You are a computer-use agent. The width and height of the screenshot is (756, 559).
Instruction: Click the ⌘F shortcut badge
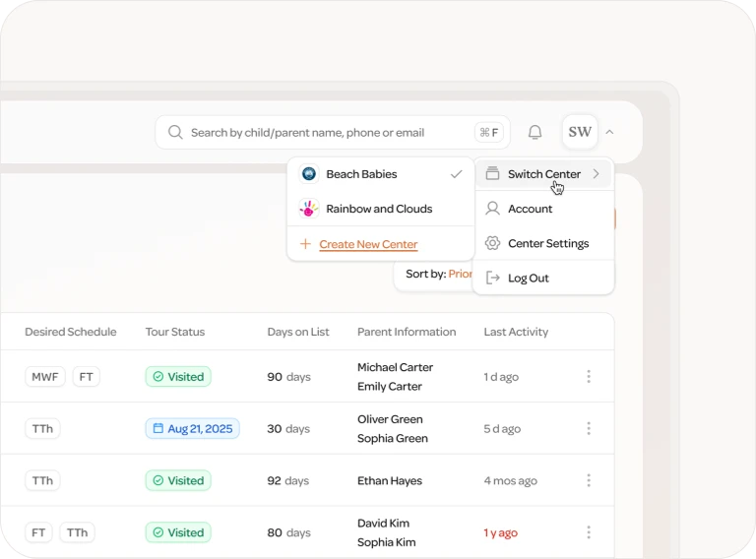489,132
